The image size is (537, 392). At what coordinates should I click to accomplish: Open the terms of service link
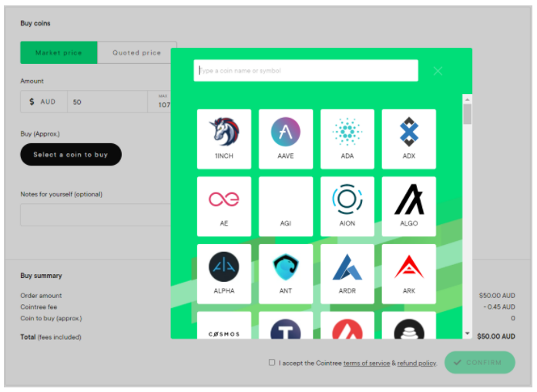coord(367,364)
